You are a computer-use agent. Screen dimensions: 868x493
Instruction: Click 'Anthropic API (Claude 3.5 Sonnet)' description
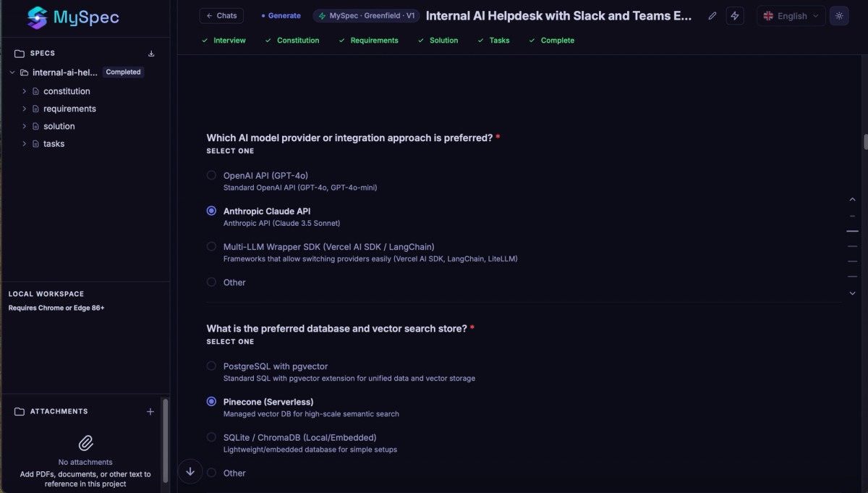[x=281, y=223]
